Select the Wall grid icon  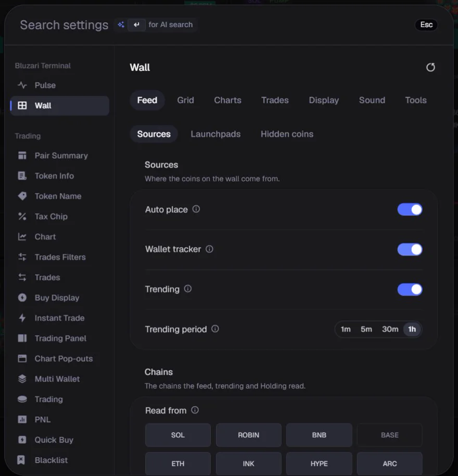(x=22, y=106)
